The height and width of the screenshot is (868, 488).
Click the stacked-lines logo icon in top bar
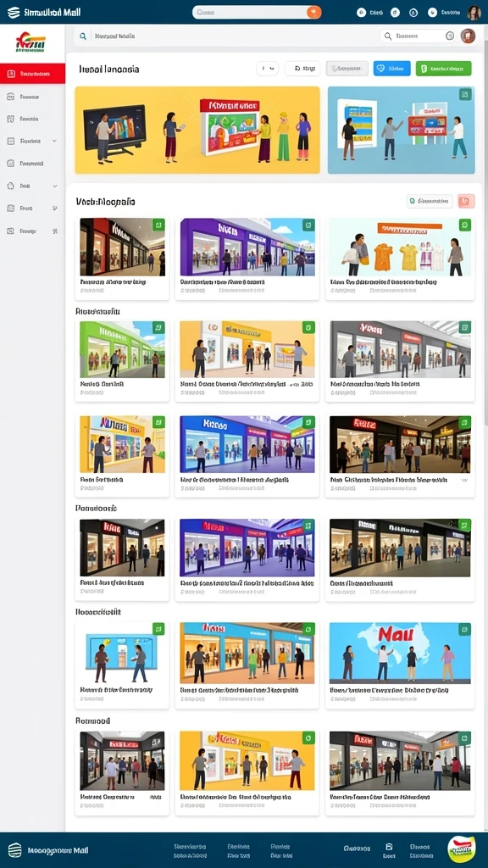(x=14, y=12)
